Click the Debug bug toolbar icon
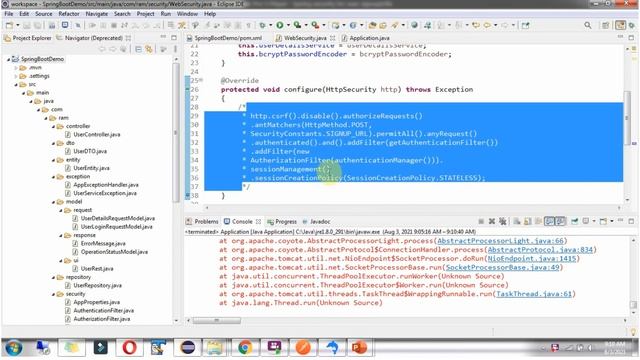 coord(262,25)
